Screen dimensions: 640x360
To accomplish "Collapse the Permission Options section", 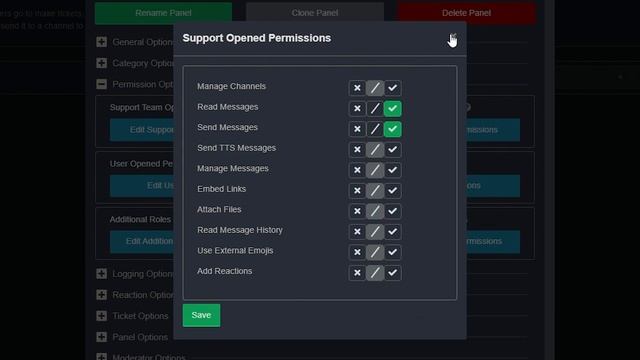I will [x=102, y=84].
